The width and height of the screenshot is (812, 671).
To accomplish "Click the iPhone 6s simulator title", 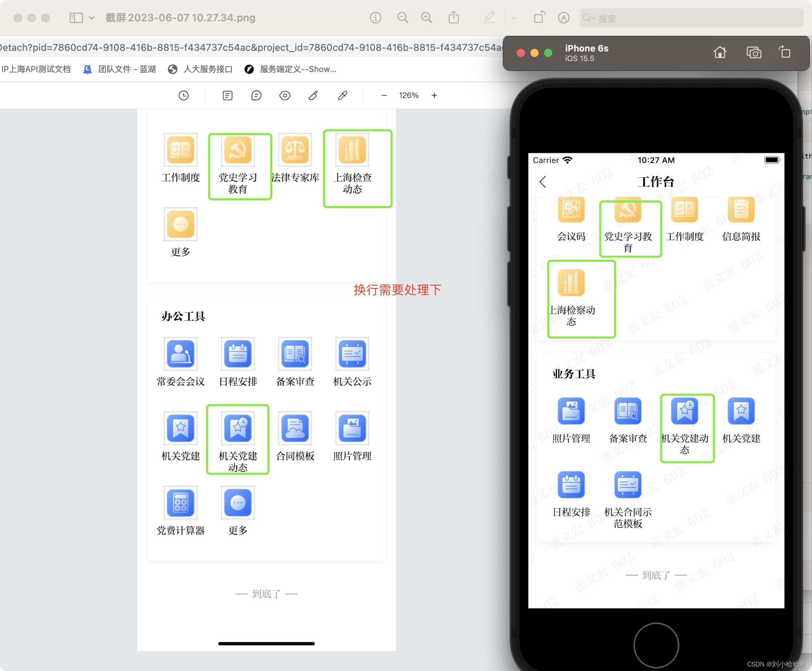I will 587,48.
